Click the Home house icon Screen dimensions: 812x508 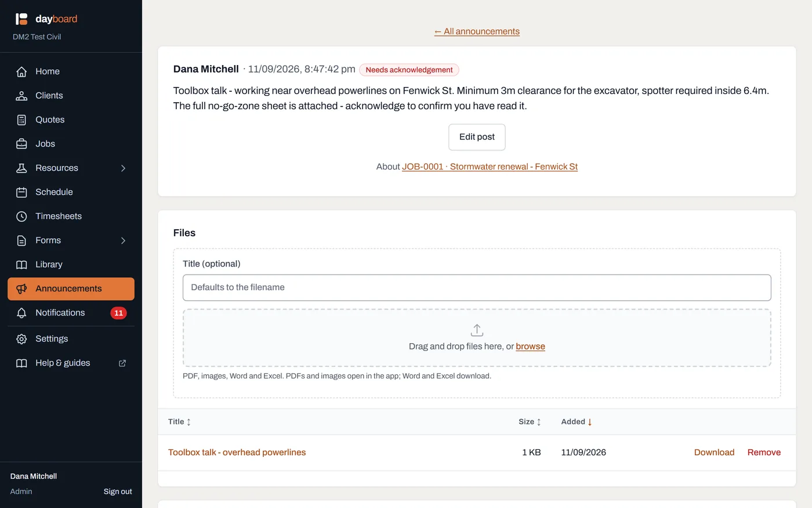[21, 71]
